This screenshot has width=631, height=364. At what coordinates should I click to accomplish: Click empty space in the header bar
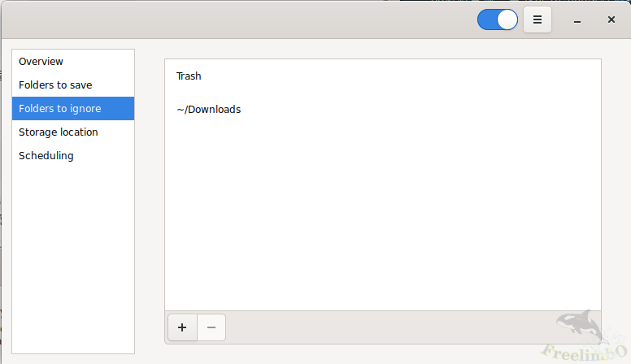tap(244, 19)
